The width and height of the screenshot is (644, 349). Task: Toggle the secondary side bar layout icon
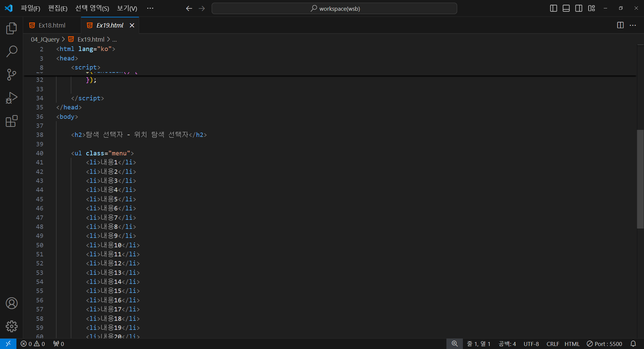tap(579, 8)
